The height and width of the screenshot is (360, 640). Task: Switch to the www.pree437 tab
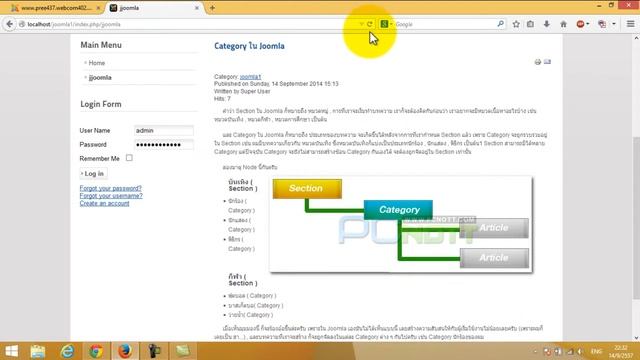(55, 8)
